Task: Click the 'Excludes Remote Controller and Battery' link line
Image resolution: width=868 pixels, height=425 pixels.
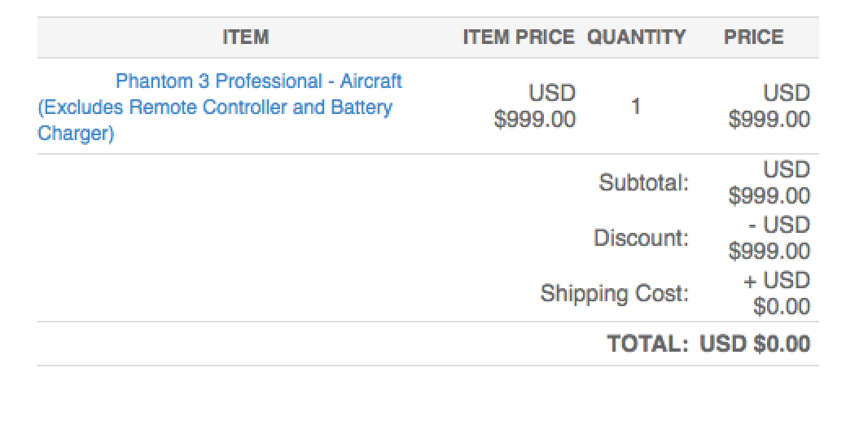Action: click(215, 107)
